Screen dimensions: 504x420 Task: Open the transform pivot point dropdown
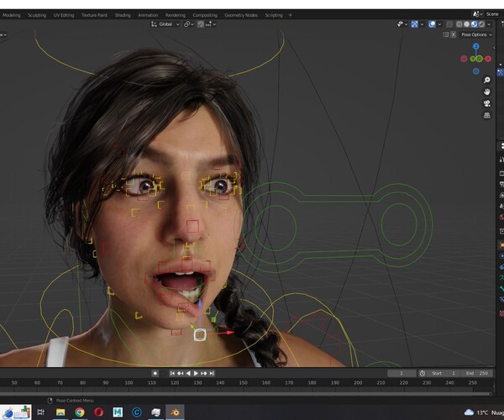(189, 24)
